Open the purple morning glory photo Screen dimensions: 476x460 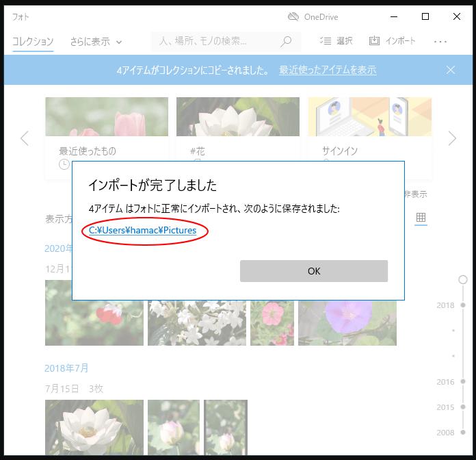click(x=347, y=320)
